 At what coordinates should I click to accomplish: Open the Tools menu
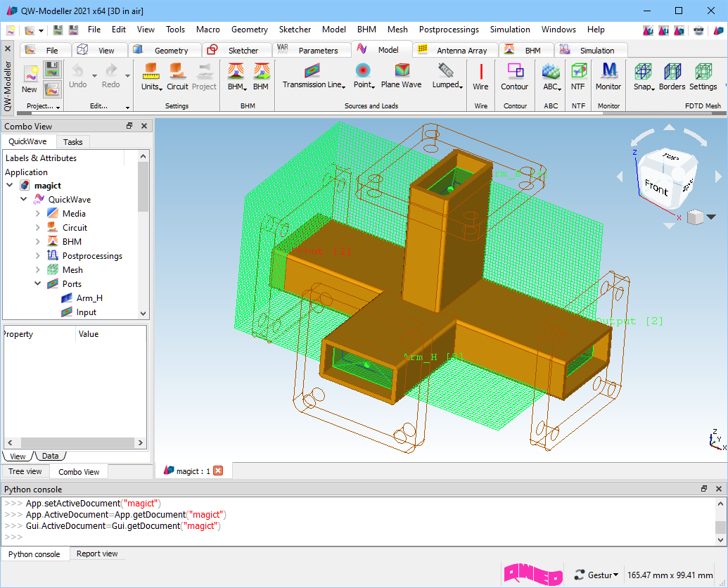[x=176, y=30]
